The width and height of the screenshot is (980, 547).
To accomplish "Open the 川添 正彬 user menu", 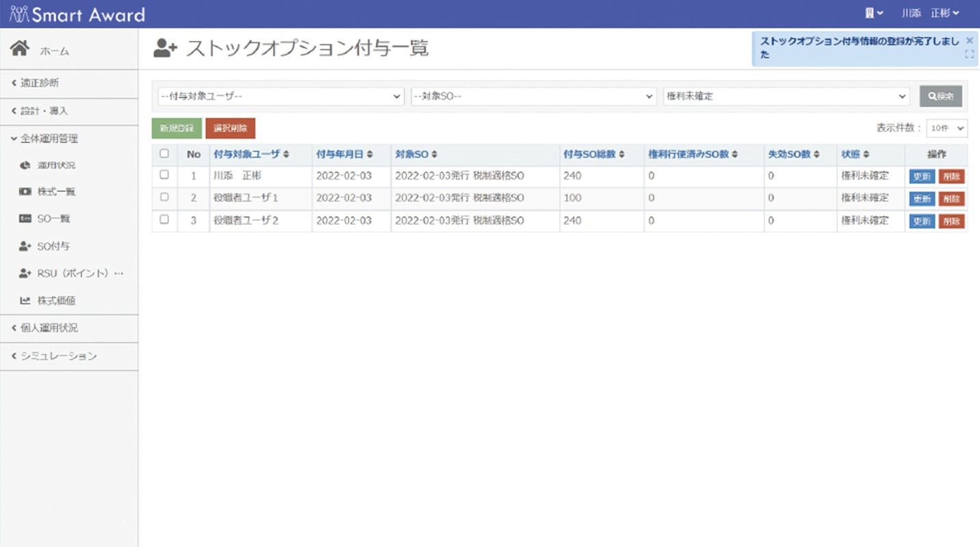I will click(930, 13).
